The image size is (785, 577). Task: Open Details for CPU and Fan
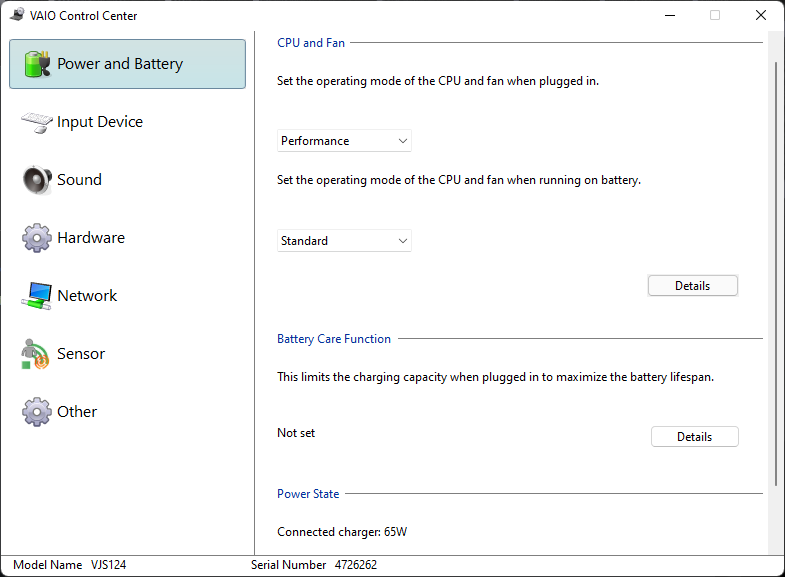pyautogui.click(x=692, y=286)
